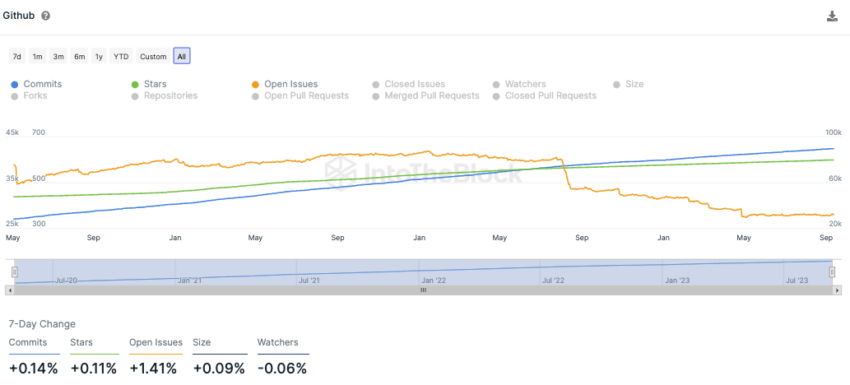Click the right handle of range navigator
Image resolution: width=850 pixels, height=385 pixels.
[833, 272]
